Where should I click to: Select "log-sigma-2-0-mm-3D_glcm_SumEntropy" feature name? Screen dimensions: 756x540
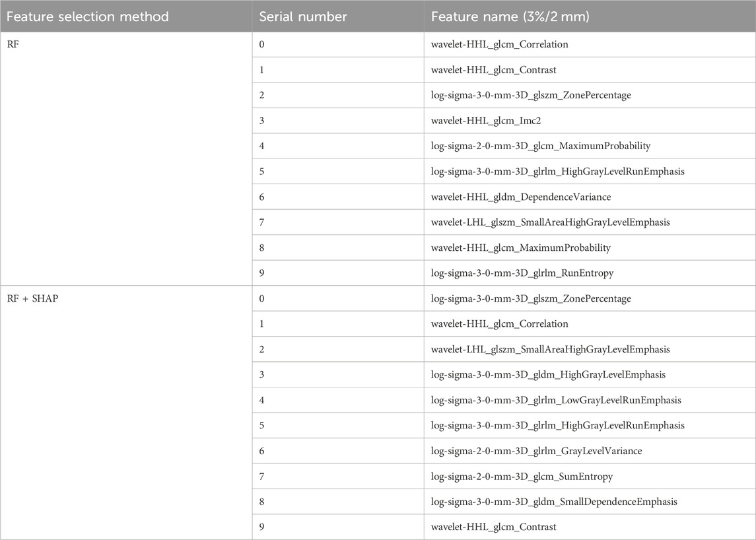click(x=522, y=477)
